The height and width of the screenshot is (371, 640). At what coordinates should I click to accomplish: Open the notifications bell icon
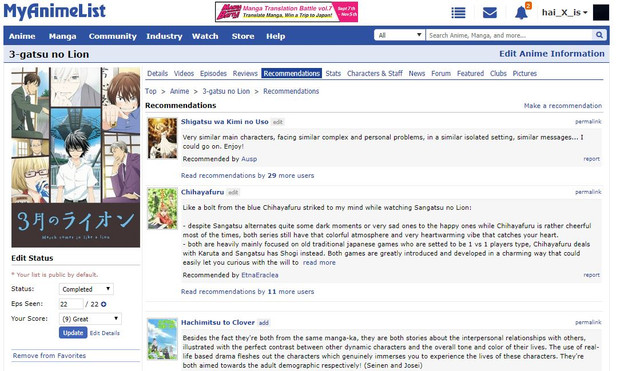click(x=521, y=13)
